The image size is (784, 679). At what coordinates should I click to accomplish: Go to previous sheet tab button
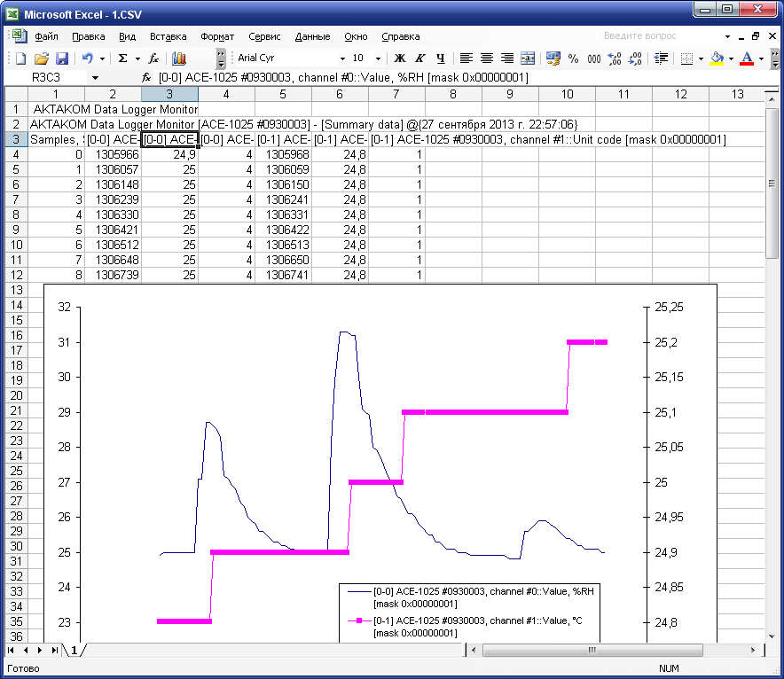[26, 650]
